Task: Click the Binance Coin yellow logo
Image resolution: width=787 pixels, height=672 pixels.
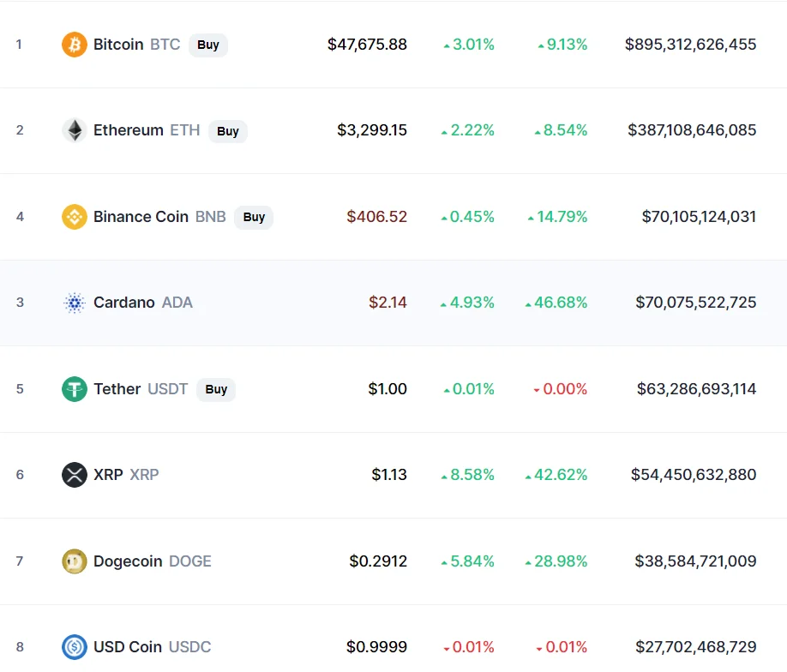Action: click(x=75, y=217)
